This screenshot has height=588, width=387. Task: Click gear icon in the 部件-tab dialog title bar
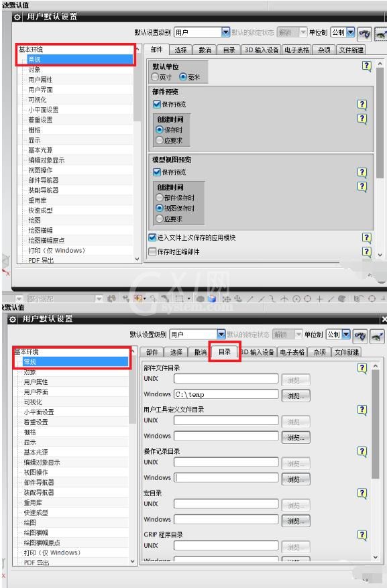(x=17, y=17)
